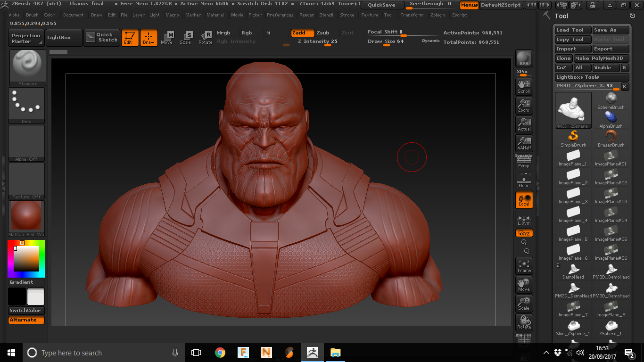
Task: Open the Transform menu
Action: point(412,15)
